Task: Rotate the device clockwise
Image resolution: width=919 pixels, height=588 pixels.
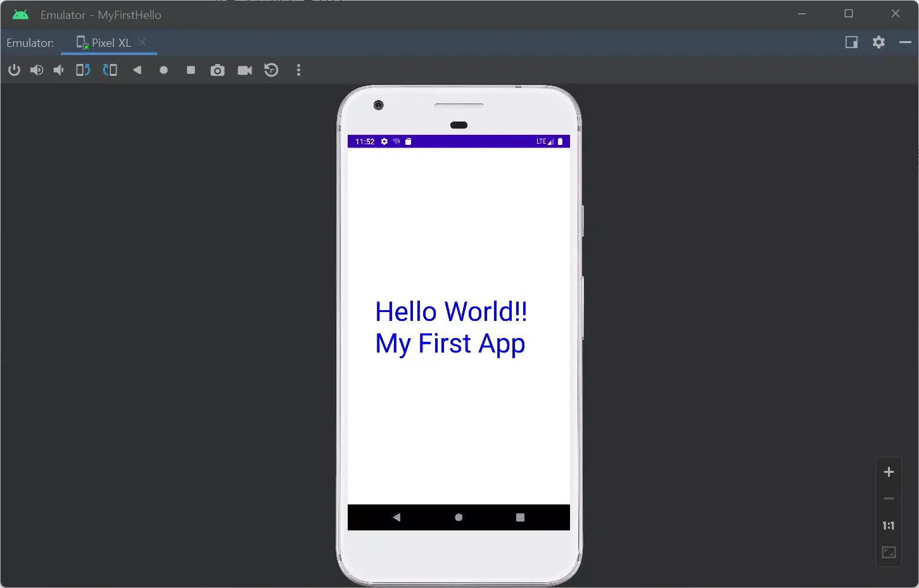Action: [x=110, y=70]
